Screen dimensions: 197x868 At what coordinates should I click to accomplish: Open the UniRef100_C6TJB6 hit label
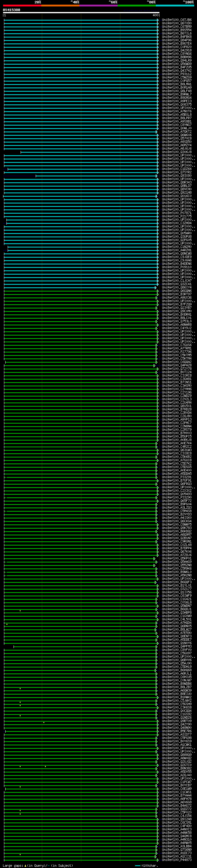click(x=177, y=20)
